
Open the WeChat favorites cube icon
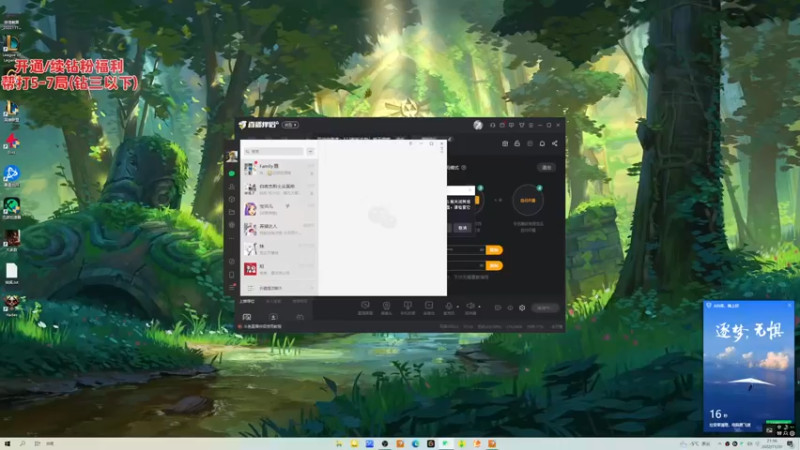(x=232, y=199)
